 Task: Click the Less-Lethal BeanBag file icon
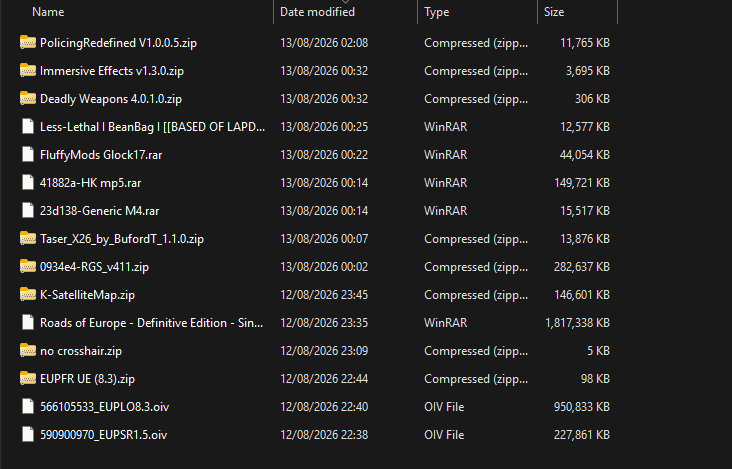(x=28, y=126)
